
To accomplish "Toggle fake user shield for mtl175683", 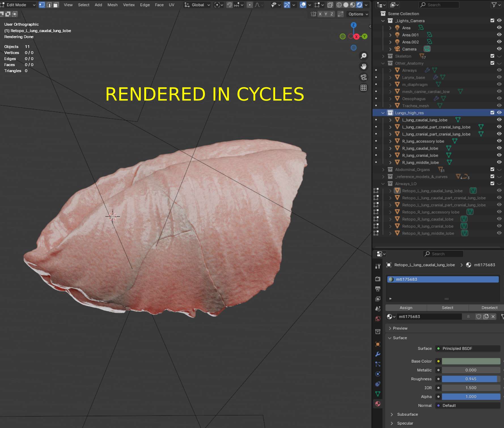I will click(478, 317).
